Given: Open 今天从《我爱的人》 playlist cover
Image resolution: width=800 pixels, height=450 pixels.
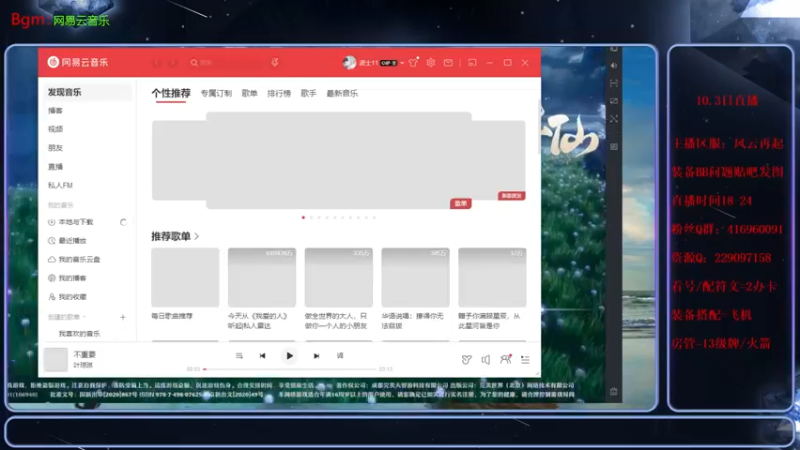Looking at the screenshot, I should pos(262,277).
